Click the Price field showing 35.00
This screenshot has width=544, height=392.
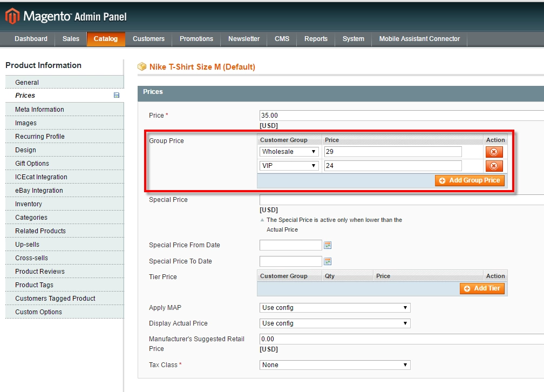tap(402, 115)
